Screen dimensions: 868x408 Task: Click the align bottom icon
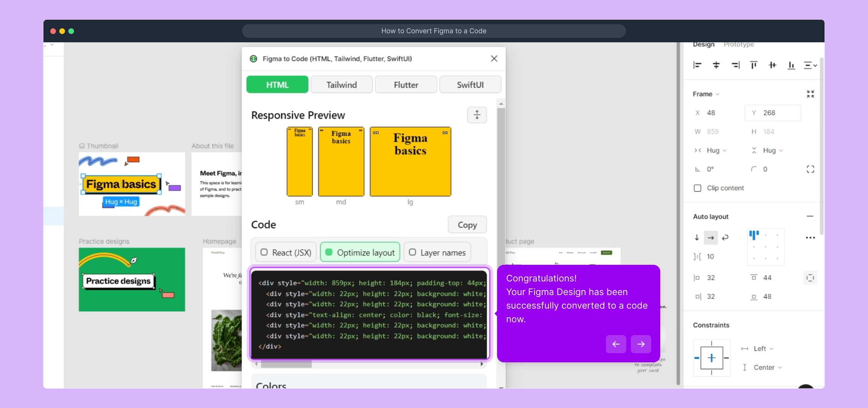791,65
